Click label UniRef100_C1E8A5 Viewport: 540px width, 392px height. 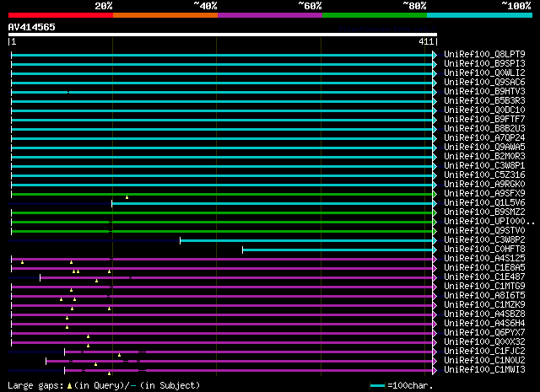484,268
